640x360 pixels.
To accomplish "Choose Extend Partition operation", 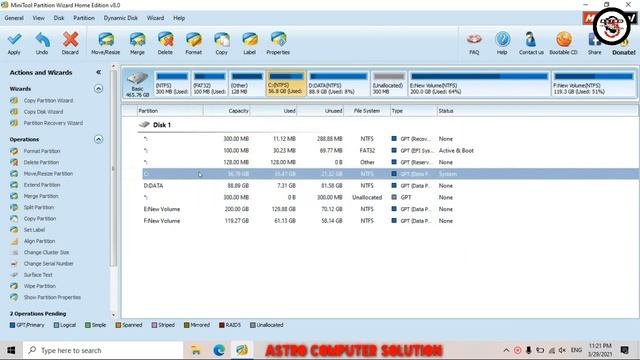I will tap(42, 185).
